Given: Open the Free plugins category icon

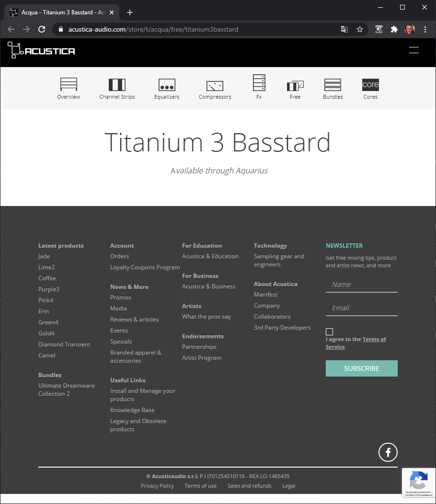Looking at the screenshot, I should point(295,85).
